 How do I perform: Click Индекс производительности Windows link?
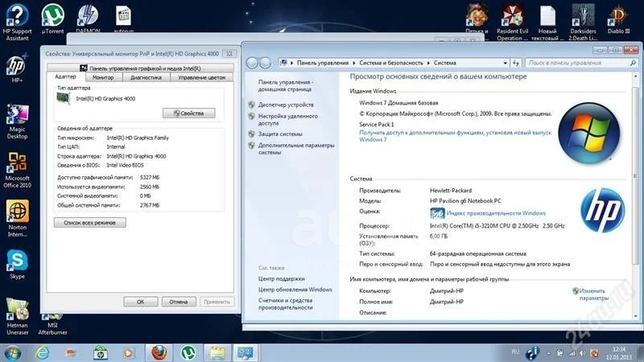pyautogui.click(x=496, y=213)
